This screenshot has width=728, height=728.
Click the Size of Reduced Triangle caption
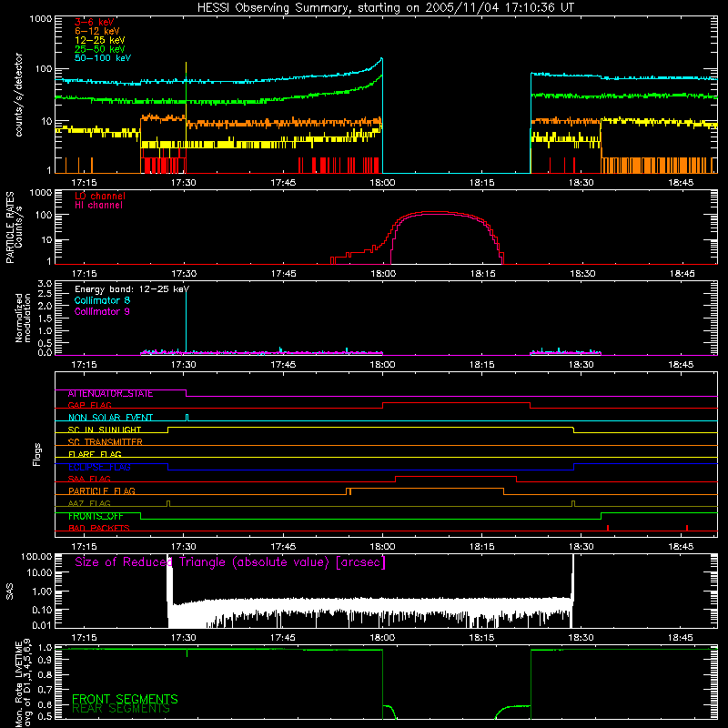pos(230,562)
